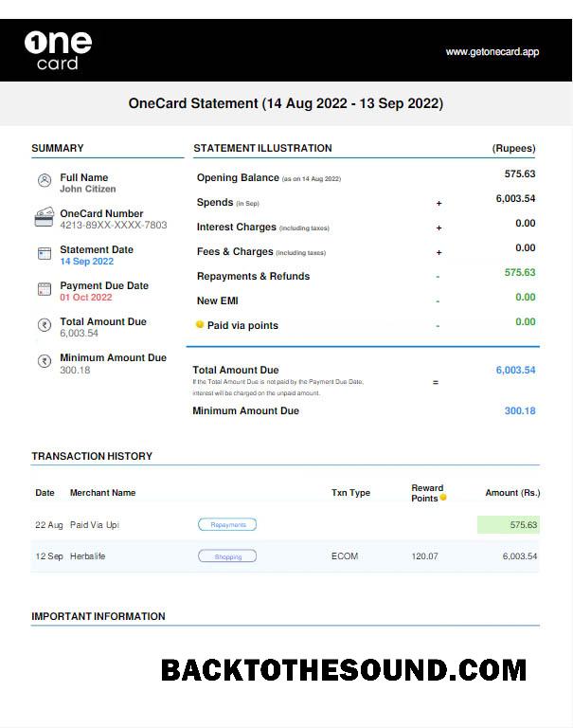Click the Amount (Rs.) column header

pos(512,493)
